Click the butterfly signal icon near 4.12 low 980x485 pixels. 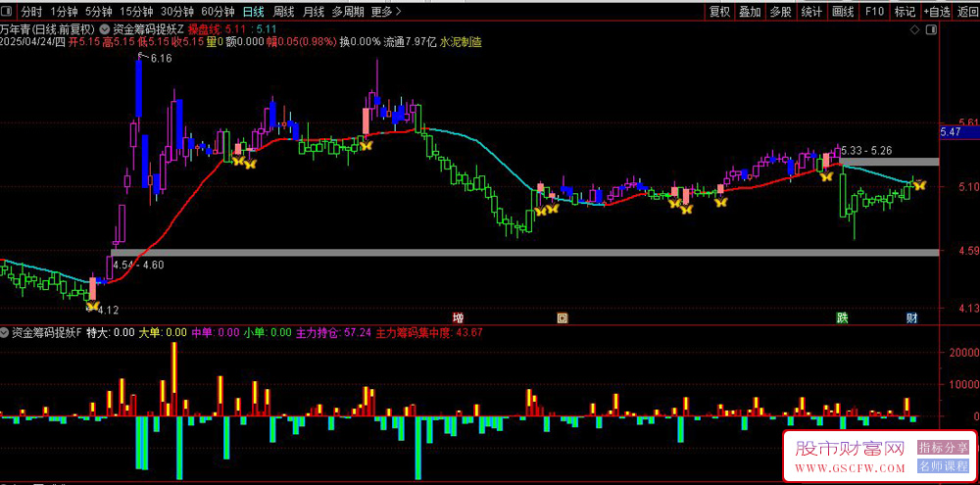[92, 305]
